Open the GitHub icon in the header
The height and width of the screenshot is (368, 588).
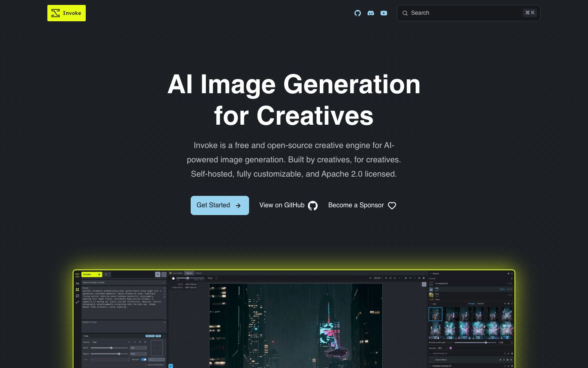tap(358, 13)
